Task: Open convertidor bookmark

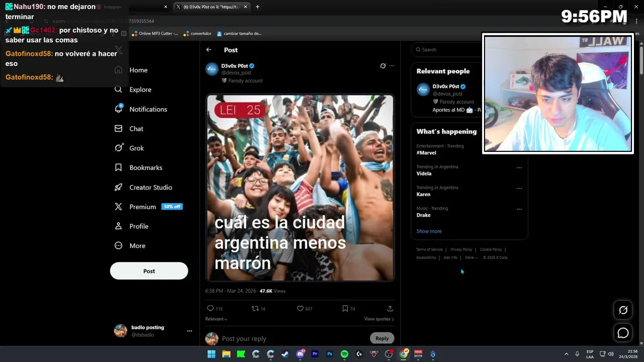Action: pyautogui.click(x=197, y=34)
